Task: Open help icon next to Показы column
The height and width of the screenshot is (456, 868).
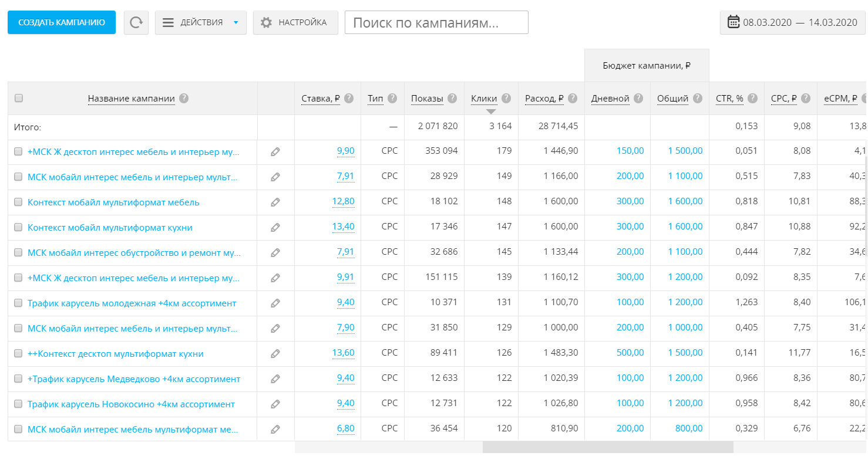Action: 452,98
